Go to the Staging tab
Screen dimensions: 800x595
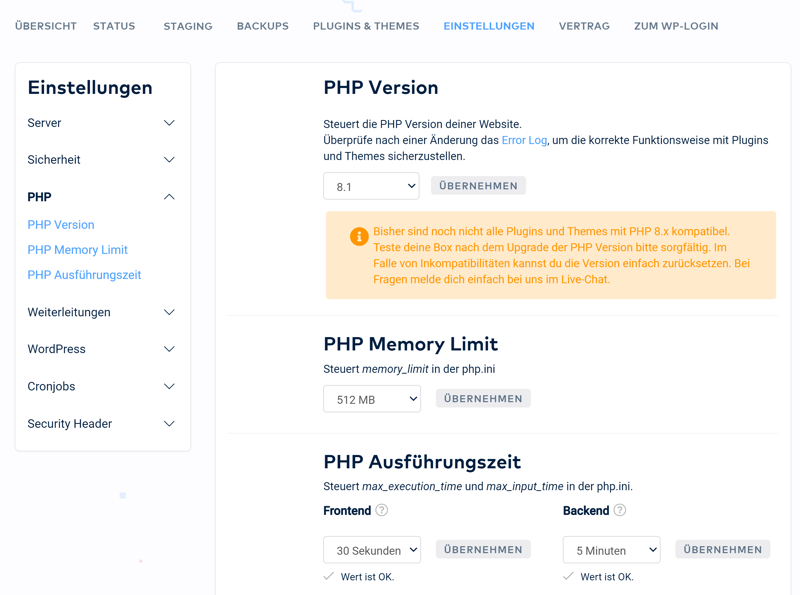click(x=188, y=26)
